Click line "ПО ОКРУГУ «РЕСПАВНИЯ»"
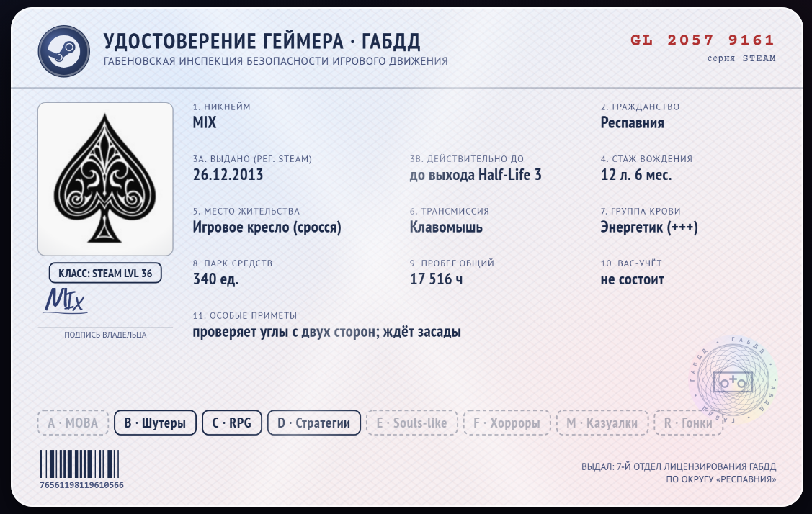 point(720,479)
